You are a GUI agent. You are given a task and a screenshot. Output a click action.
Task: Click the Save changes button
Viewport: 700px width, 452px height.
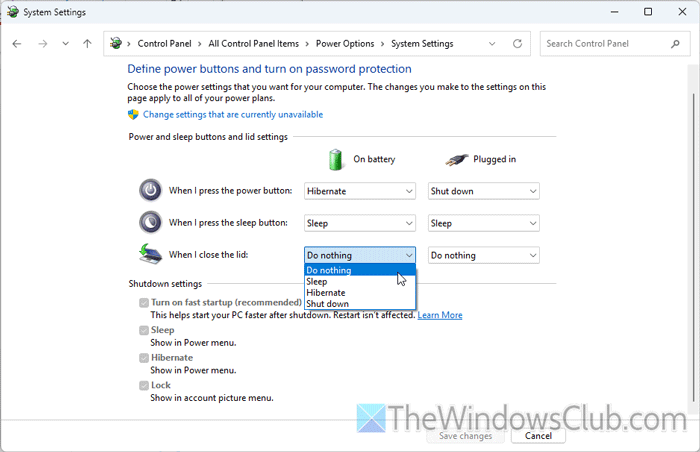click(x=465, y=436)
